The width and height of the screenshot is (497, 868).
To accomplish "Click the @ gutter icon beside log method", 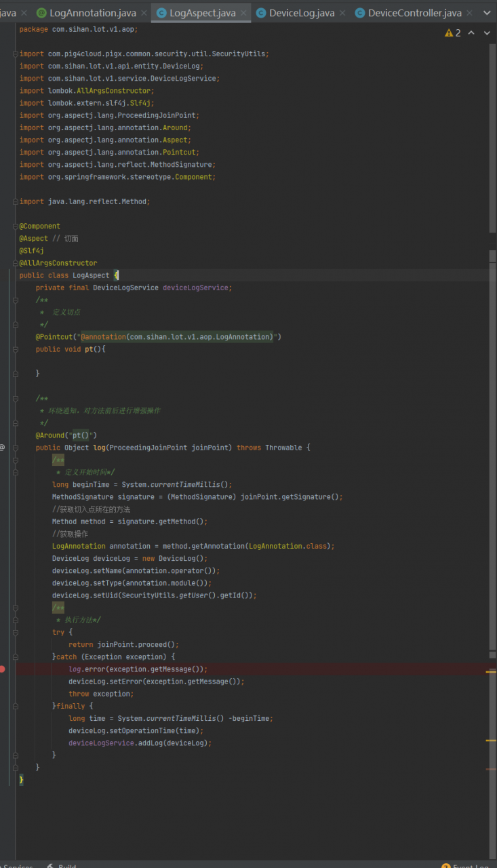I will pyautogui.click(x=3, y=448).
